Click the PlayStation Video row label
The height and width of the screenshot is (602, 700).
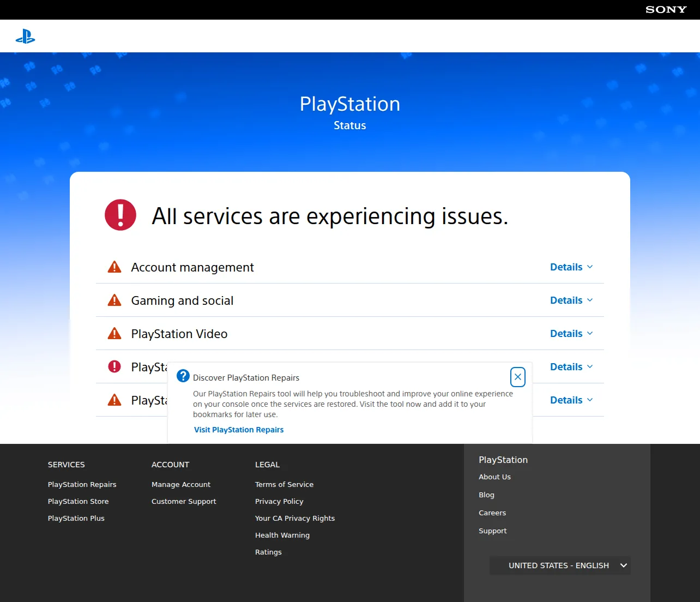pos(179,334)
